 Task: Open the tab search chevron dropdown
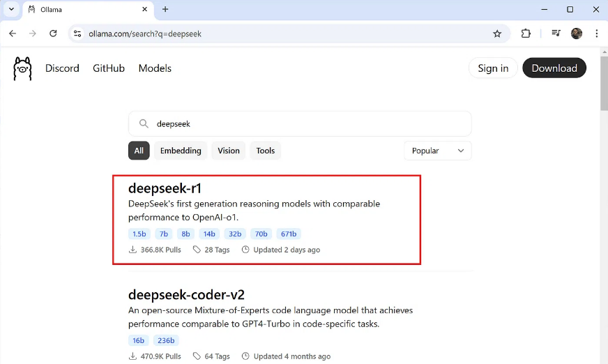point(11,10)
